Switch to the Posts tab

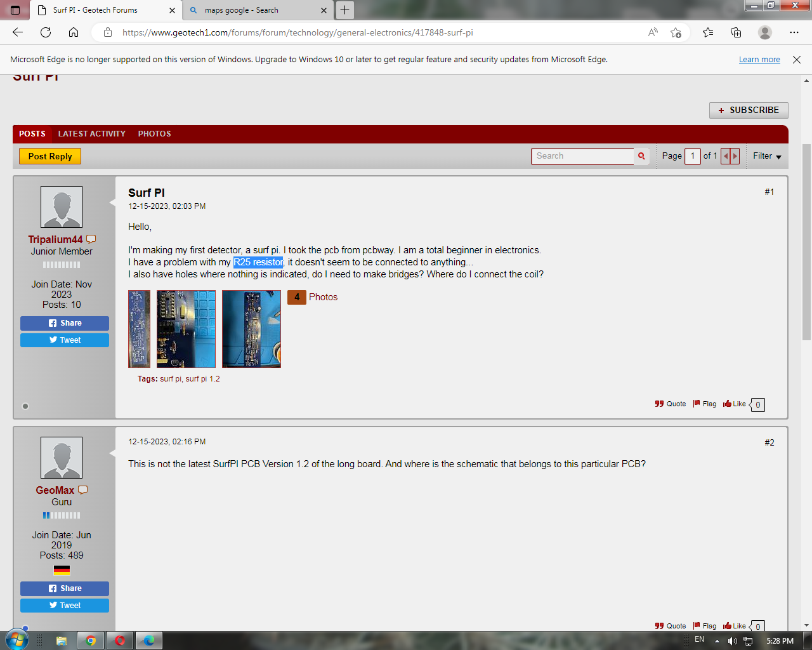point(32,134)
